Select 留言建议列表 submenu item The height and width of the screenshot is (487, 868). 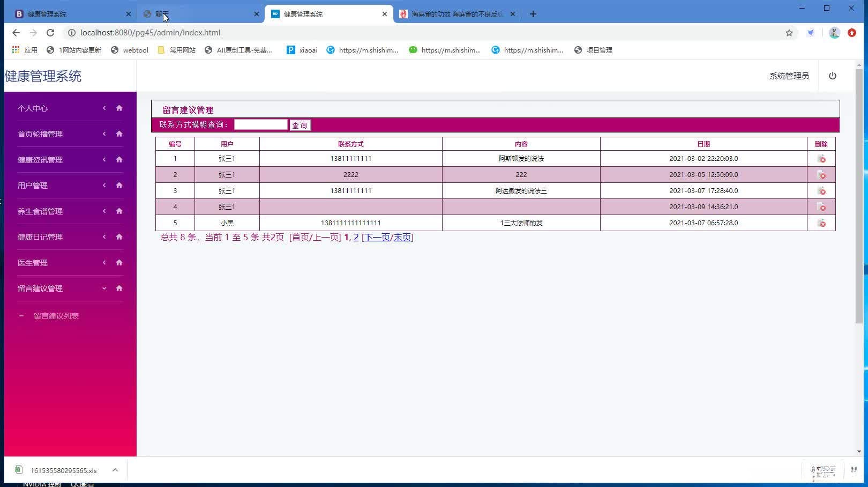pyautogui.click(x=56, y=316)
